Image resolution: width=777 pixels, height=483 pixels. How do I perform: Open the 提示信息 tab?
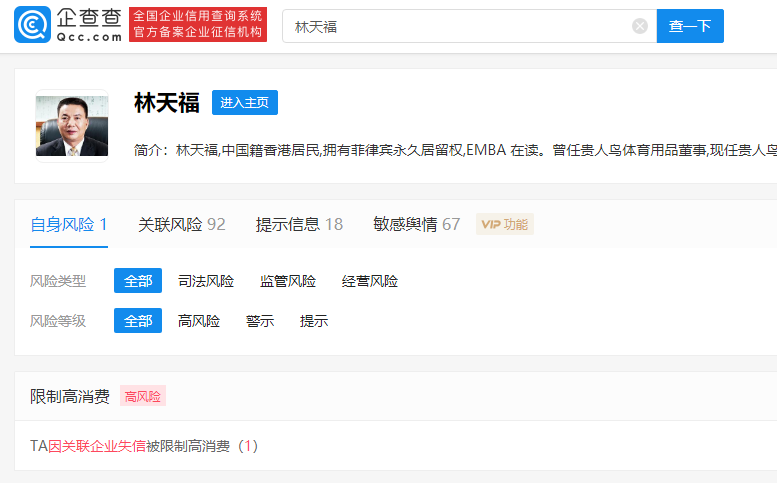click(299, 224)
